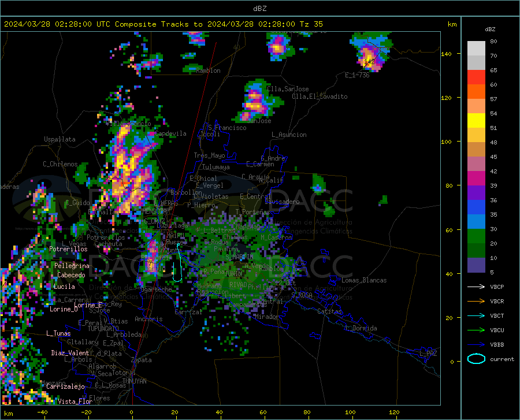Image resolution: width=520 pixels, height=420 pixels.
Task: Click 'Tz 35' in the header line
Action: pyautogui.click(x=311, y=24)
